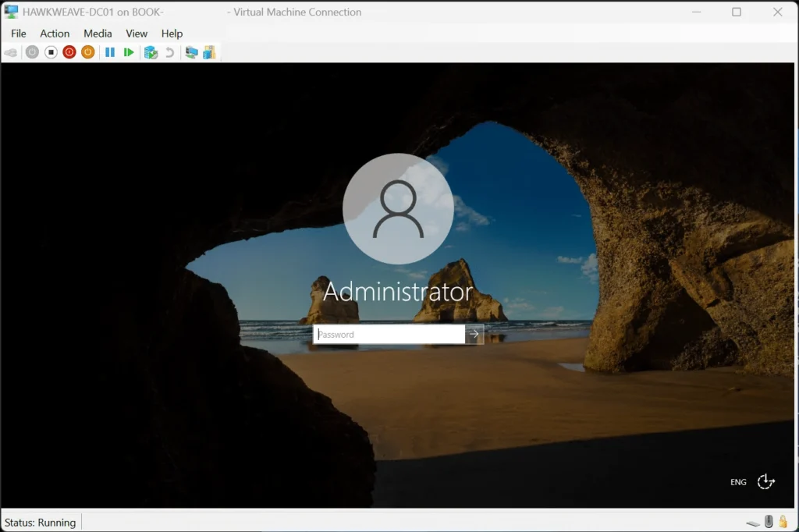
Task: Click the green Reset play icon
Action: click(129, 52)
